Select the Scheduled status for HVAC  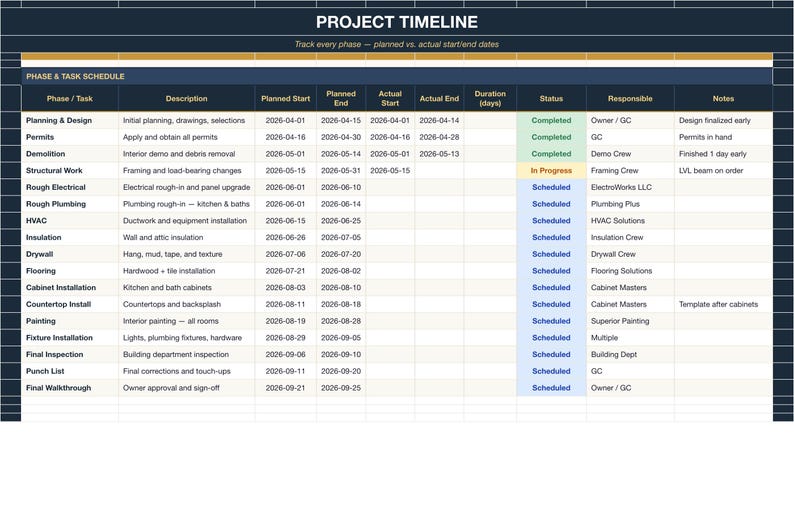click(551, 220)
